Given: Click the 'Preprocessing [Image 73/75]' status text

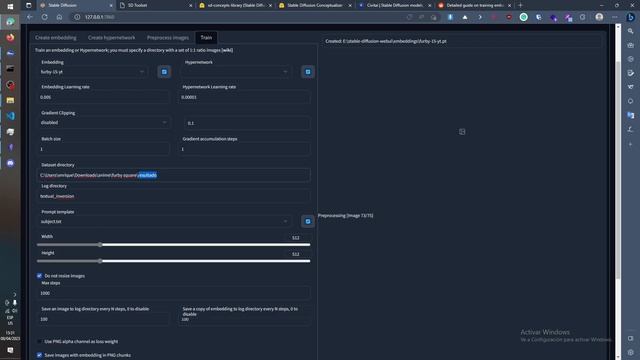Looking at the screenshot, I should (346, 216).
